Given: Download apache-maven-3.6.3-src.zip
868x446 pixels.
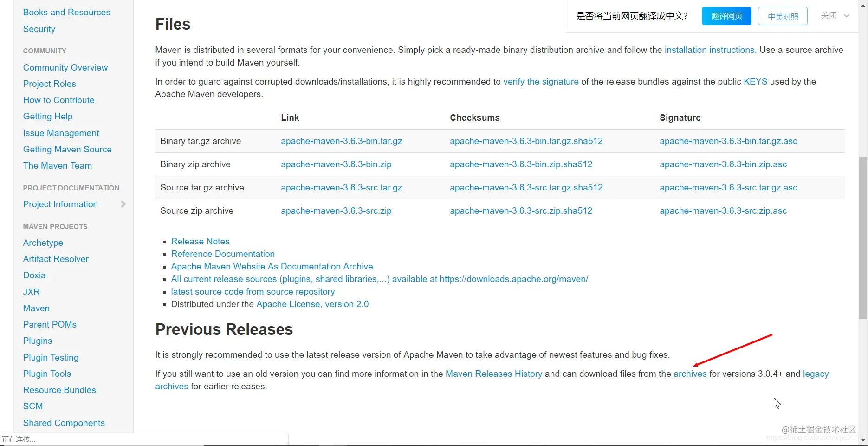Looking at the screenshot, I should 336,210.
